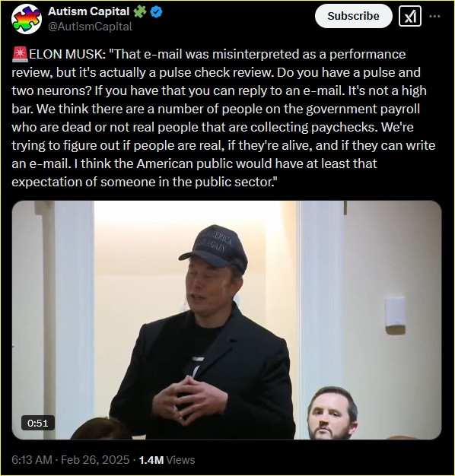This screenshot has width=455, height=476.
Task: Click the "ELON MUSK:" text in the tweet
Action: click(67, 54)
